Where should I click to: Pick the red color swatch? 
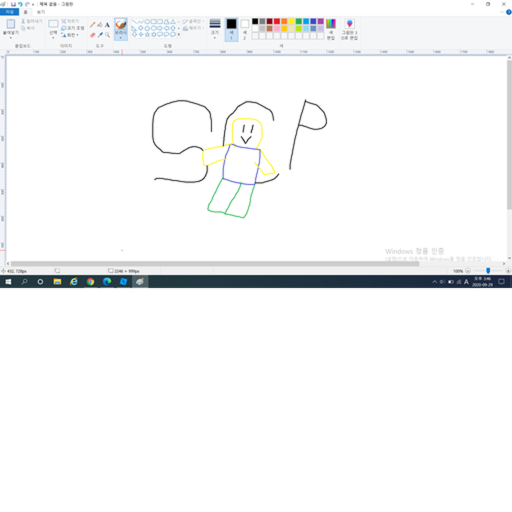pyautogui.click(x=277, y=21)
